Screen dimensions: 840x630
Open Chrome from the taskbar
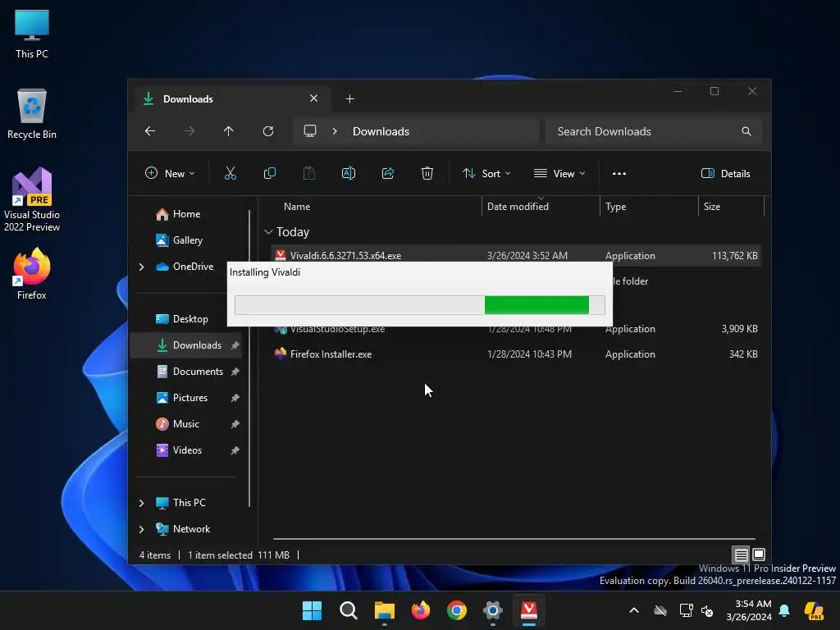[456, 610]
